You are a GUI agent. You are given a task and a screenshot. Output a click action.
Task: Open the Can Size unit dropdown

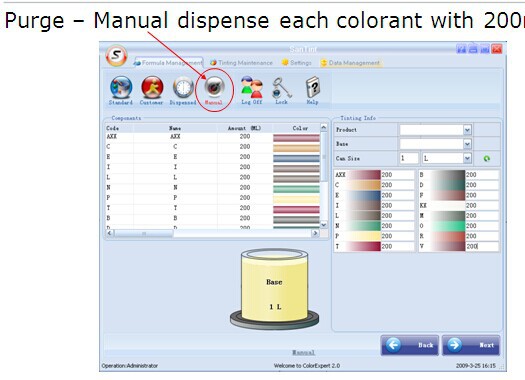tap(467, 158)
